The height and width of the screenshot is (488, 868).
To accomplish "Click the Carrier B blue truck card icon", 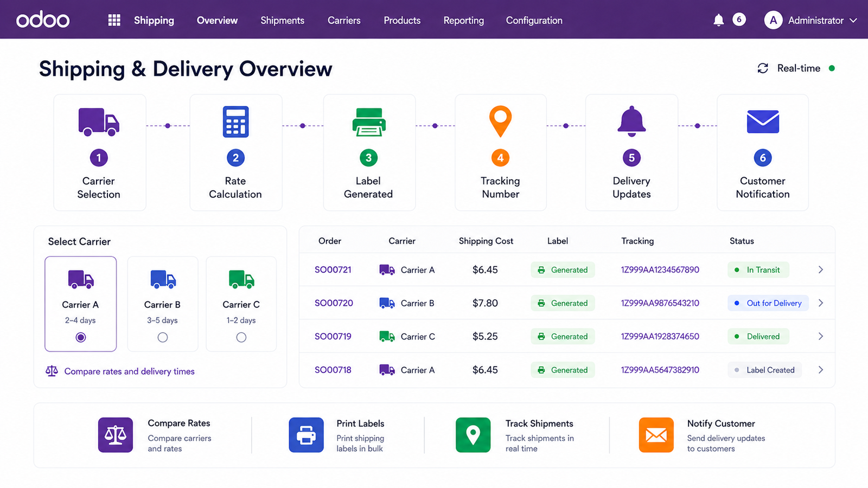I will 163,279.
